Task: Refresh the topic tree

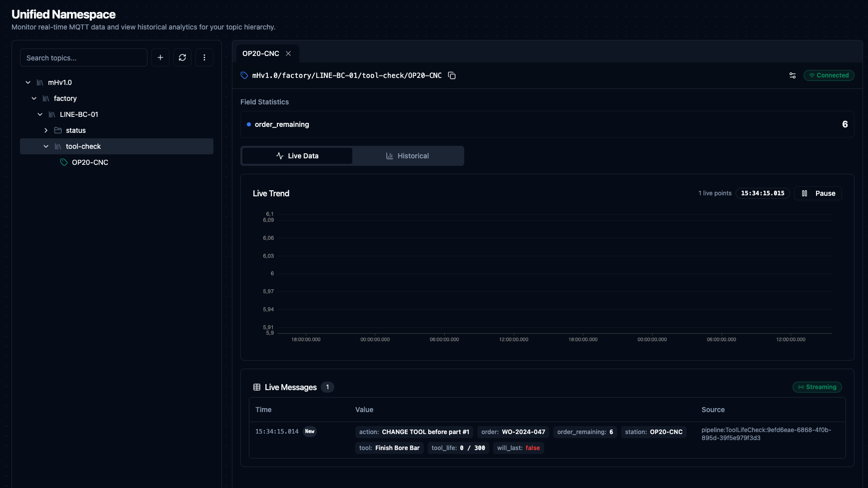Action: (x=182, y=57)
